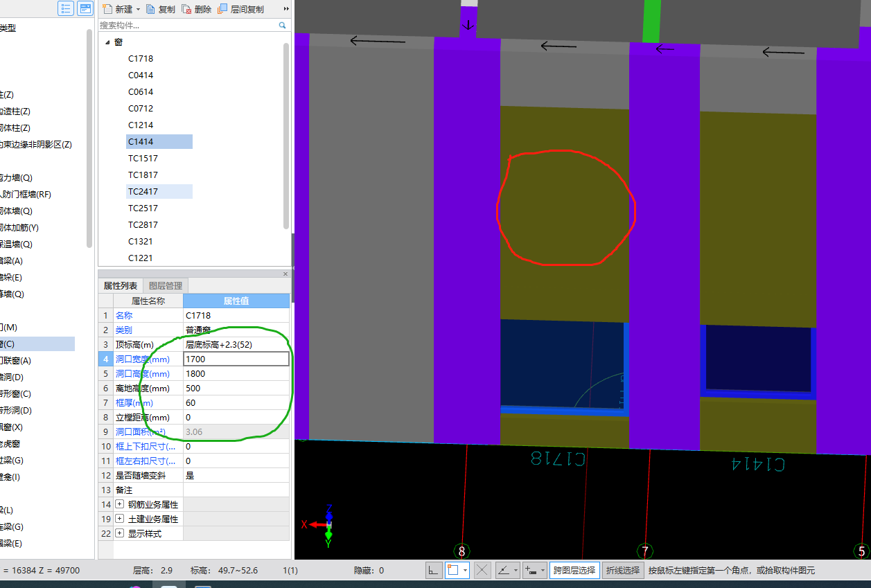This screenshot has height=588, width=871.
Task: Click the C1414 window in 3D view
Action: 758,362
